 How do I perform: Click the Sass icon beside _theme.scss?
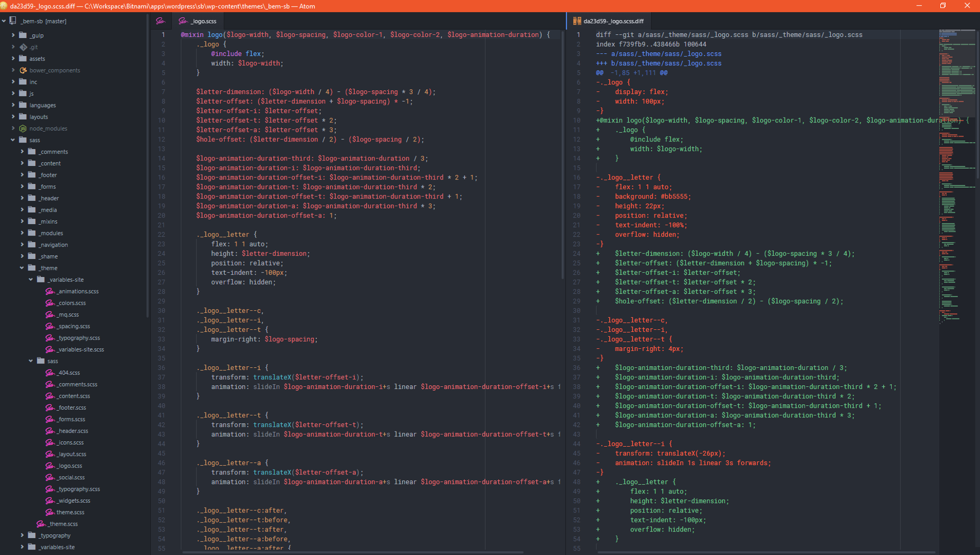[x=41, y=524]
